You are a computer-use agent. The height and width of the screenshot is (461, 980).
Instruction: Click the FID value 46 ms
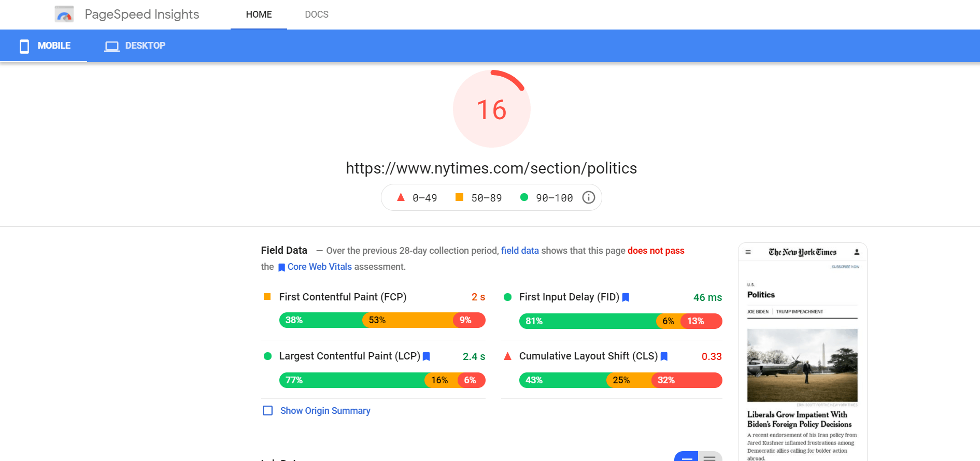tap(707, 297)
